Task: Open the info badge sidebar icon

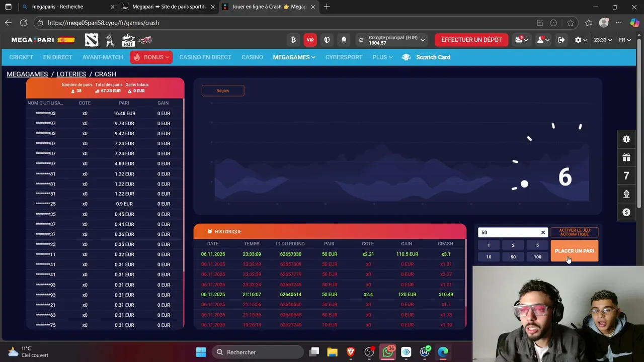Action: [x=626, y=139]
